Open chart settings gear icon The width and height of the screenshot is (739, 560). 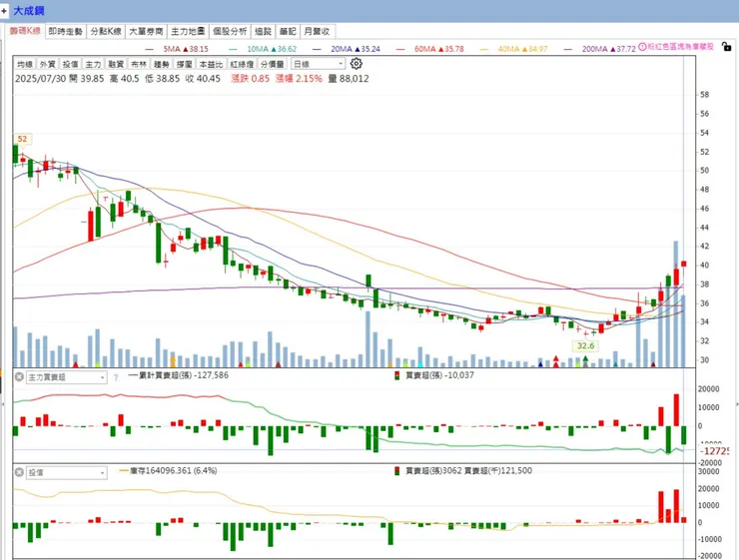[x=356, y=64]
